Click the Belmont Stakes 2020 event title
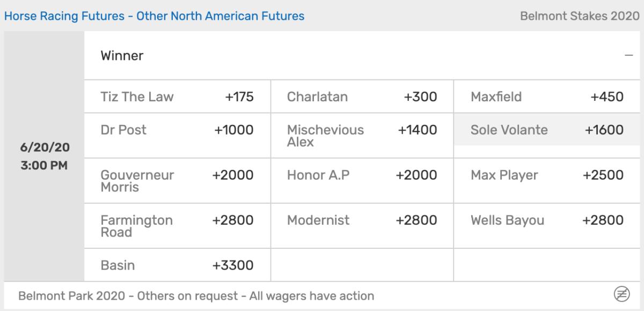The height and width of the screenshot is (311, 644). (579, 16)
